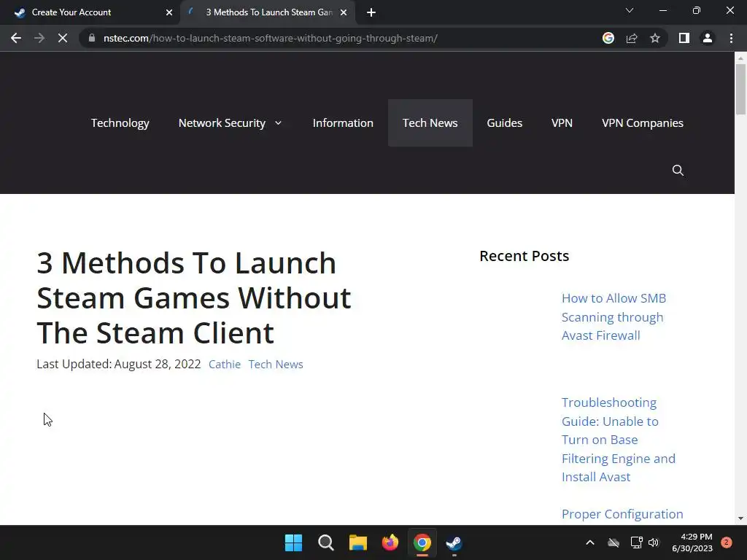The image size is (747, 560).
Task: Open the Network Security menu item
Action: (x=222, y=122)
